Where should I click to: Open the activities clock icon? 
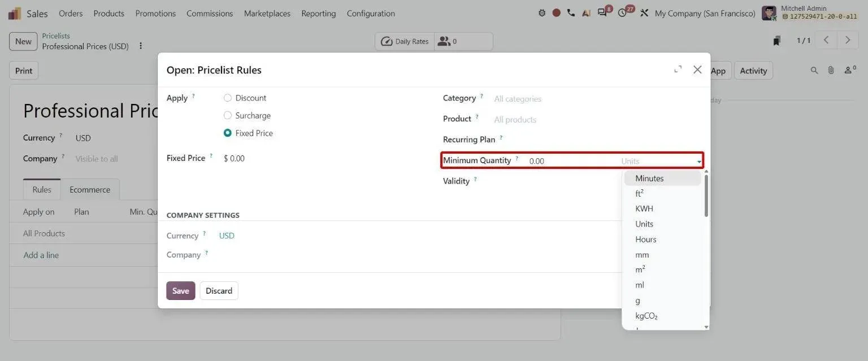click(623, 12)
